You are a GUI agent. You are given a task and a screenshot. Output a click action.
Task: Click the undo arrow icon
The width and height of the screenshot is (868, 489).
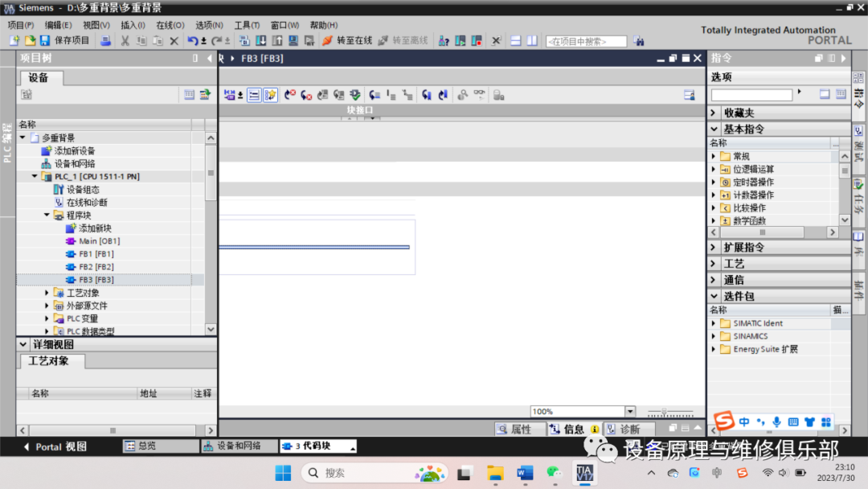(x=192, y=40)
